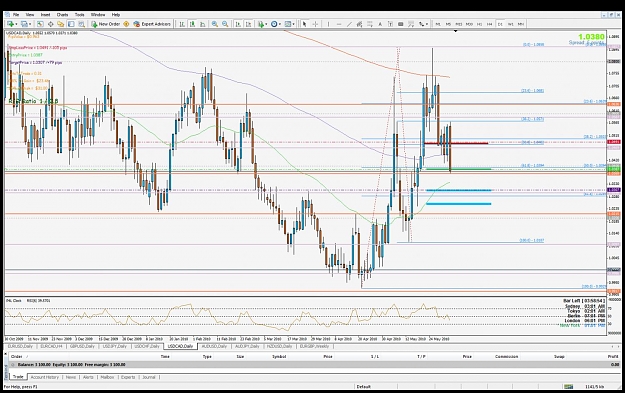This screenshot has width=625, height=393.
Task: Switch to the AUDUSD,Daily chart tab
Action: pyautogui.click(x=214, y=346)
